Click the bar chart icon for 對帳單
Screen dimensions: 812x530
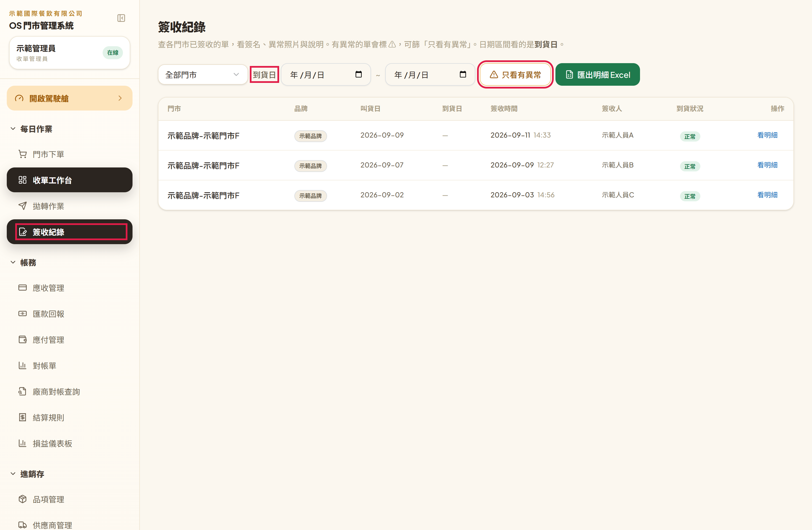[x=23, y=365]
